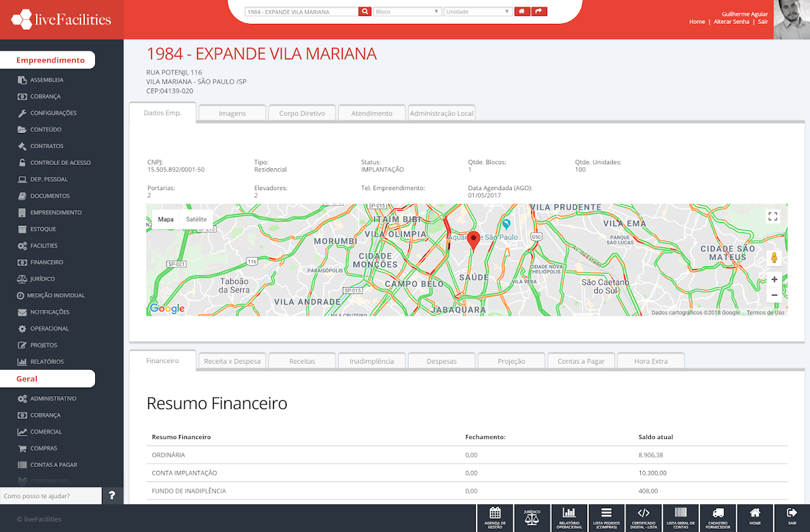Open the Inadimplência tab
Screen dimensions: 810x532
coord(372,361)
